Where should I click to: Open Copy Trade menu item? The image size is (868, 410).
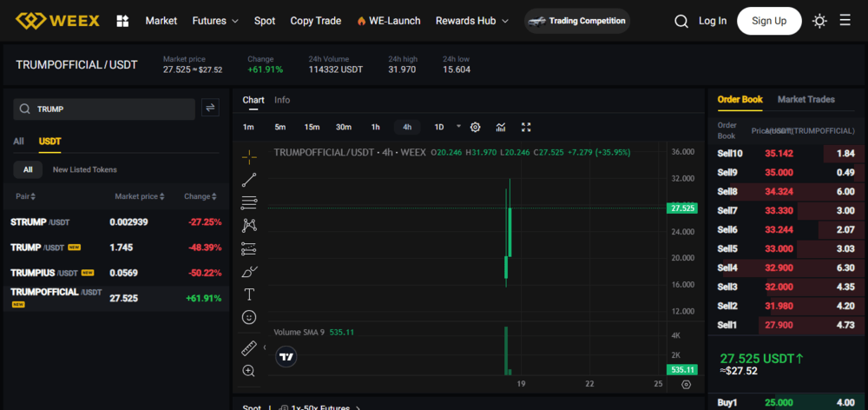pos(316,21)
